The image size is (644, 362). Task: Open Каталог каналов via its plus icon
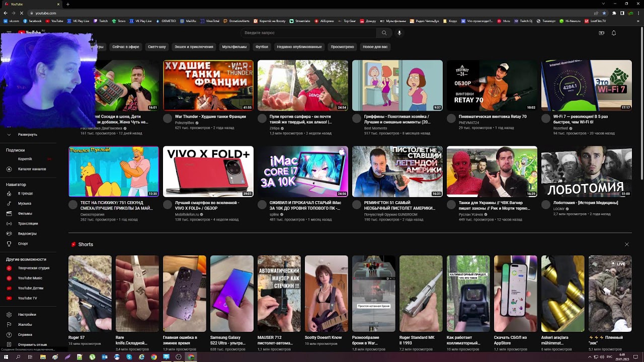tap(9, 169)
